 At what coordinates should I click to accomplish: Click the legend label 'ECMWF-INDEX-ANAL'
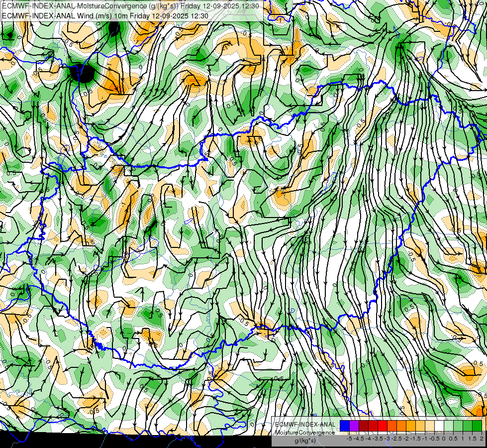[x=305, y=425]
